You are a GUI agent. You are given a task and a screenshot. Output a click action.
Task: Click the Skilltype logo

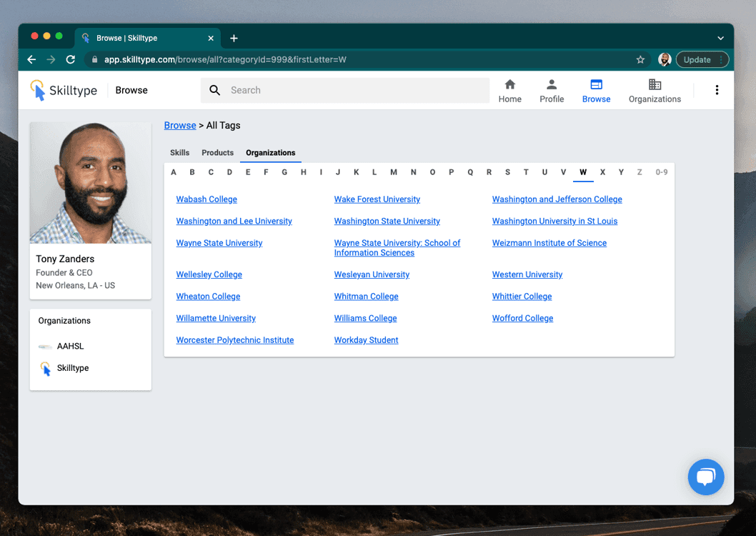63,90
